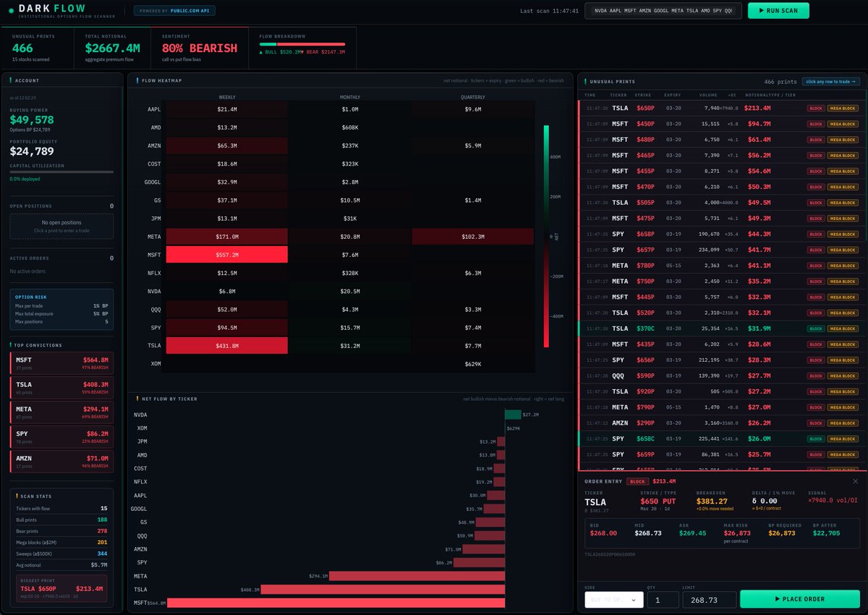
Task: Click the AMZN weekly $65.3M heatmap cell
Action: pyautogui.click(x=227, y=145)
